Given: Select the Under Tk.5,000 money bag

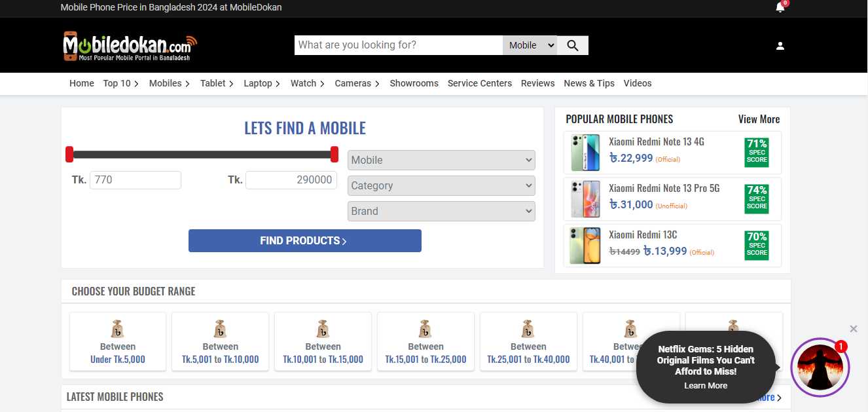Looking at the screenshot, I should point(118,329).
